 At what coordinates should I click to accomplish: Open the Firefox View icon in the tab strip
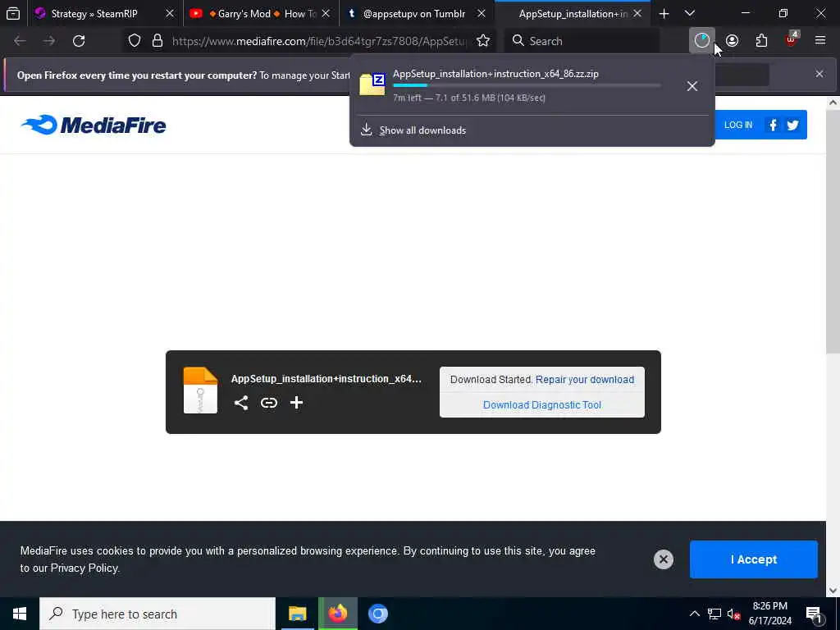(x=13, y=13)
